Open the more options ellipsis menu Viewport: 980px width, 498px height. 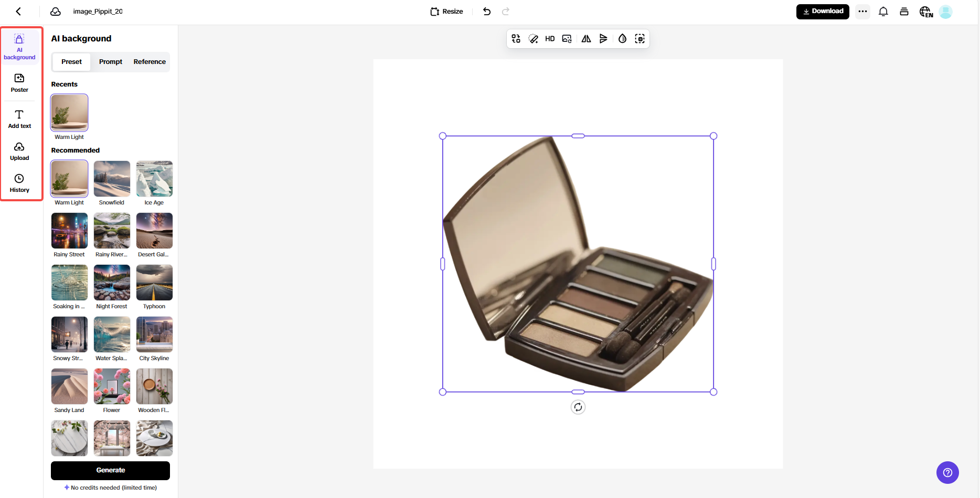coord(862,11)
